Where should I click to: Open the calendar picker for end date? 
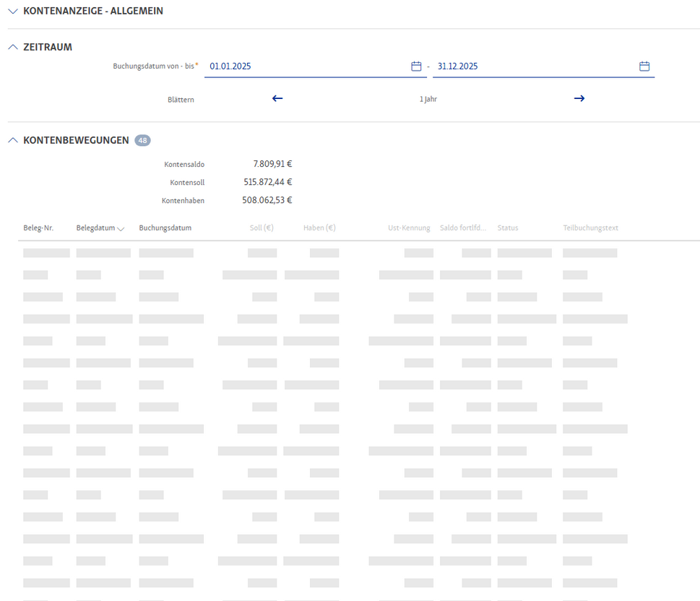click(644, 66)
